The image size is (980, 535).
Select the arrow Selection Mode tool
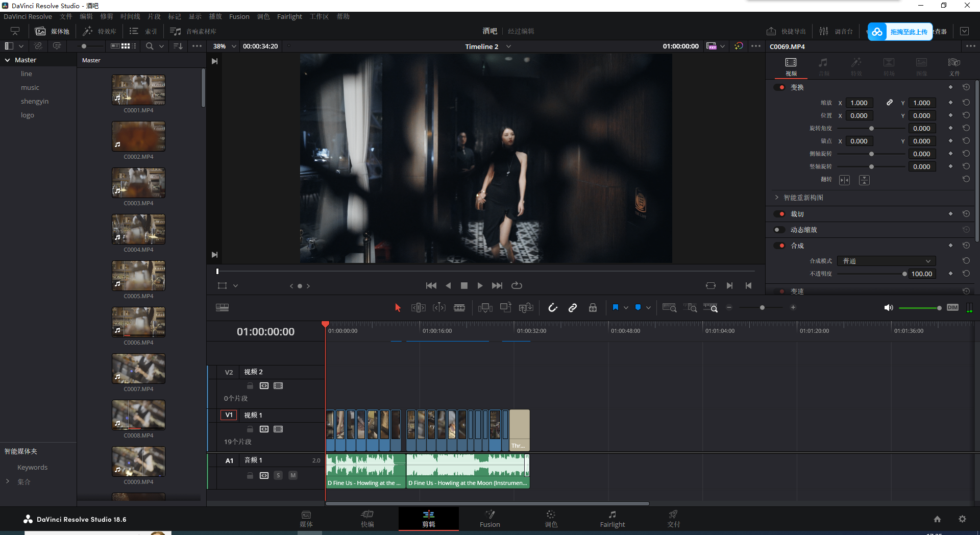click(x=398, y=307)
